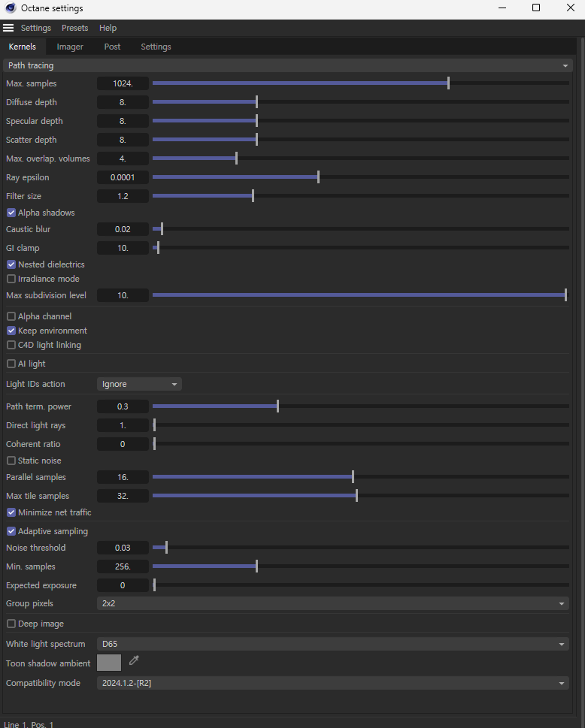This screenshot has width=585, height=728.
Task: Click the Diffuse depth value field
Action: point(123,102)
